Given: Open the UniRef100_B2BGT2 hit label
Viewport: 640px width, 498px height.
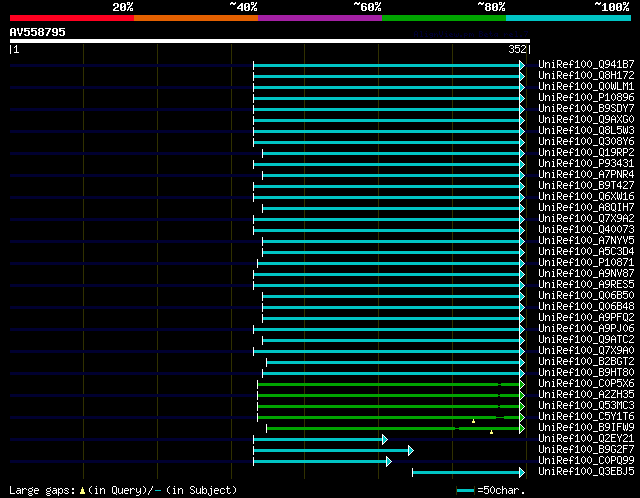Looking at the screenshot, I should coord(586,362).
